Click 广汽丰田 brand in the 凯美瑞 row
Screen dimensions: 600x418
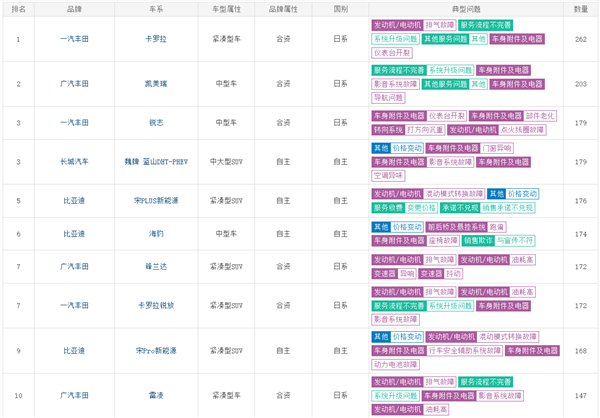pos(74,84)
